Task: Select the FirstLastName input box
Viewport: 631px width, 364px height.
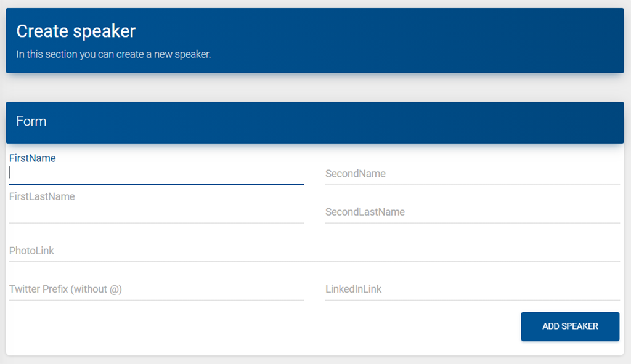Action: pyautogui.click(x=157, y=211)
